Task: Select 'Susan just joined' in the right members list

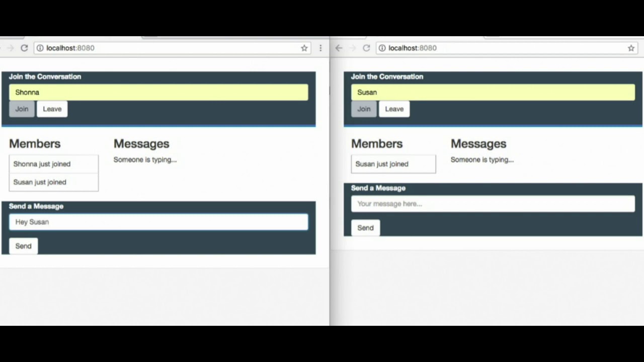Action: pyautogui.click(x=393, y=164)
